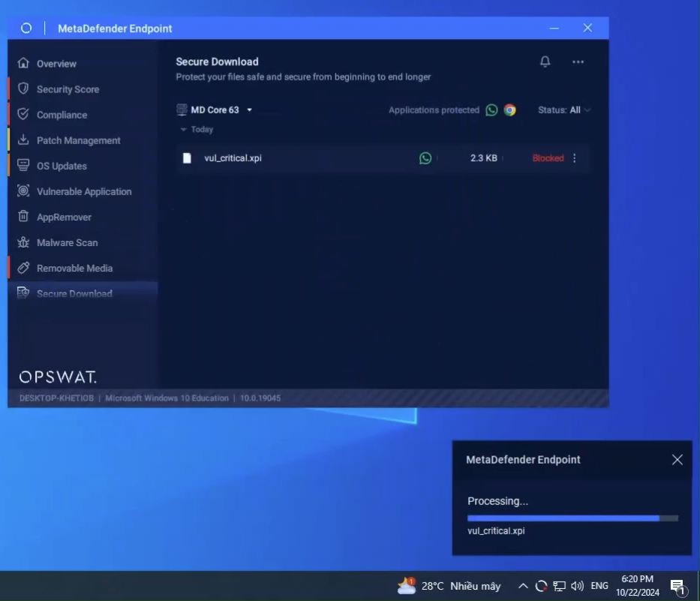Open the three-dot options menu in header

[x=578, y=62]
